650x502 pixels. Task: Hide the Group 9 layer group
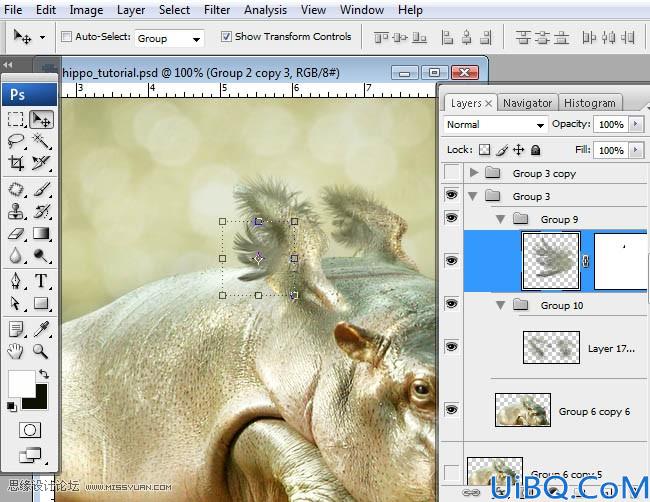point(451,217)
